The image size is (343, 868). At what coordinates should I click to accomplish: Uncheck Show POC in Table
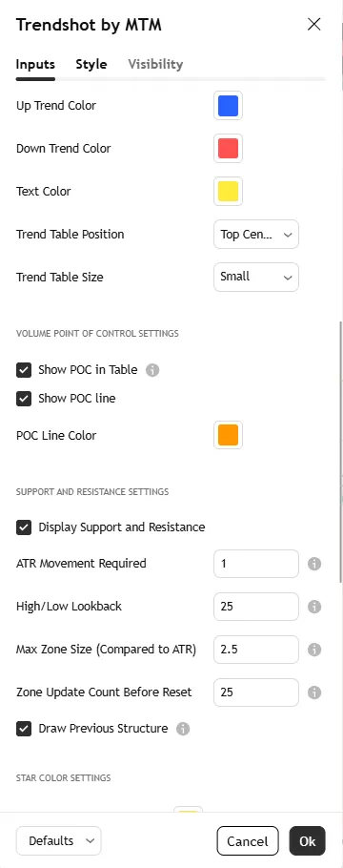[24, 370]
